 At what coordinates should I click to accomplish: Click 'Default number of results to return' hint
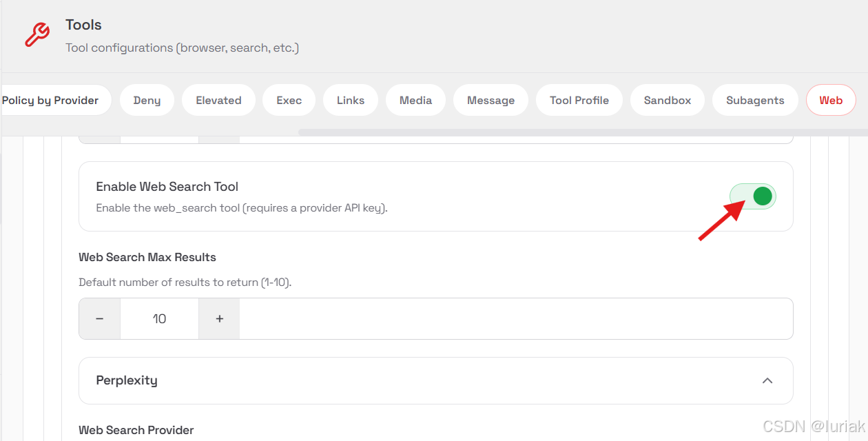(x=185, y=283)
